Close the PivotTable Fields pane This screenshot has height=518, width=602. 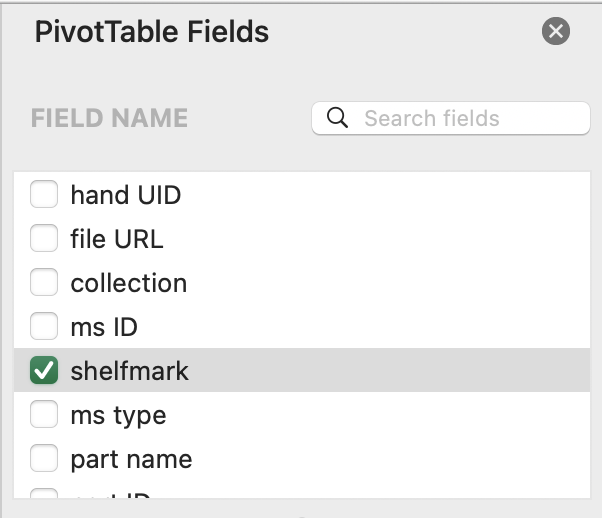(556, 31)
